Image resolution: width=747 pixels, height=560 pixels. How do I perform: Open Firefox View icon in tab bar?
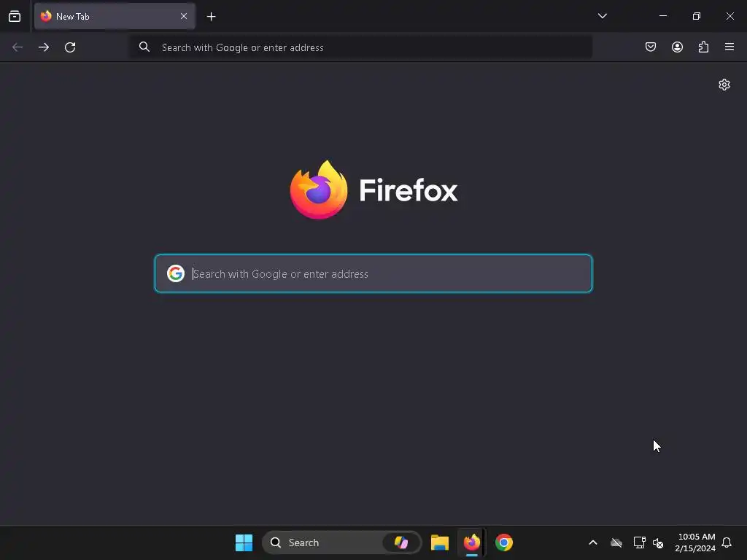pos(15,16)
